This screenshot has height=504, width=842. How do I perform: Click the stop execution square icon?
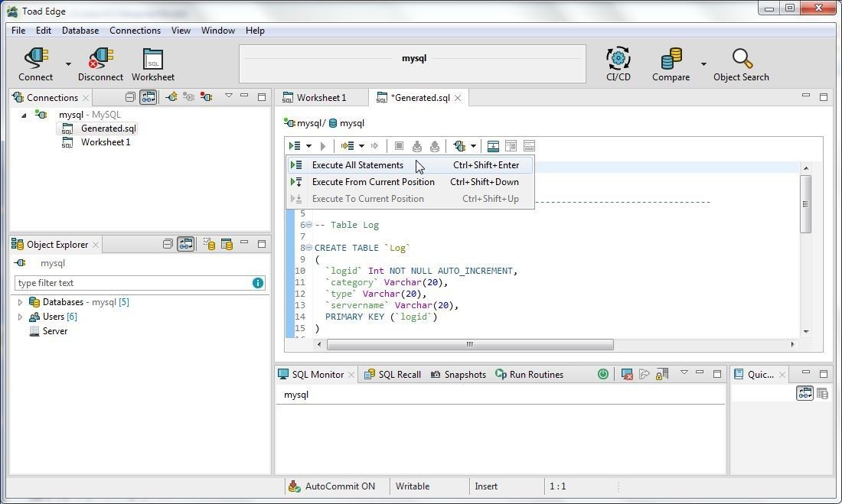click(x=399, y=146)
